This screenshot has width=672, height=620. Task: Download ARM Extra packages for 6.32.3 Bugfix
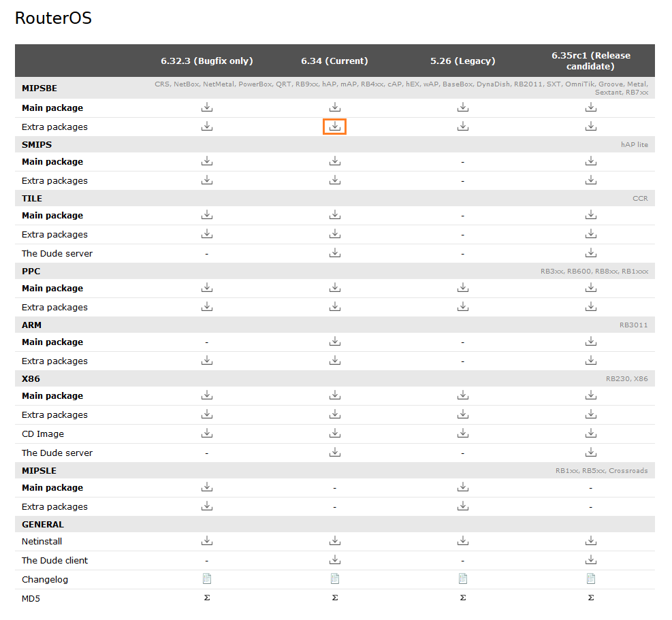[x=207, y=361]
